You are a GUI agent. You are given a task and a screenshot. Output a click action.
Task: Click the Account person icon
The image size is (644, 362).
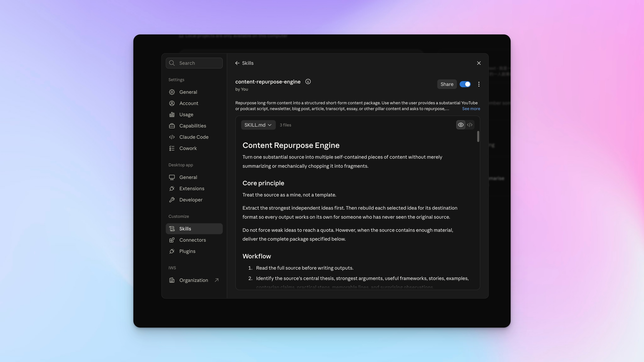[172, 103]
